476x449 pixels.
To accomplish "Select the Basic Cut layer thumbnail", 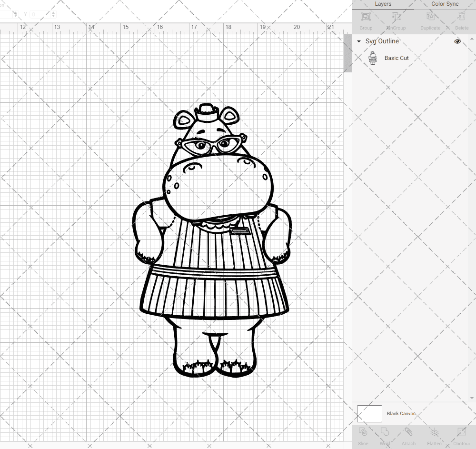I will (x=373, y=58).
